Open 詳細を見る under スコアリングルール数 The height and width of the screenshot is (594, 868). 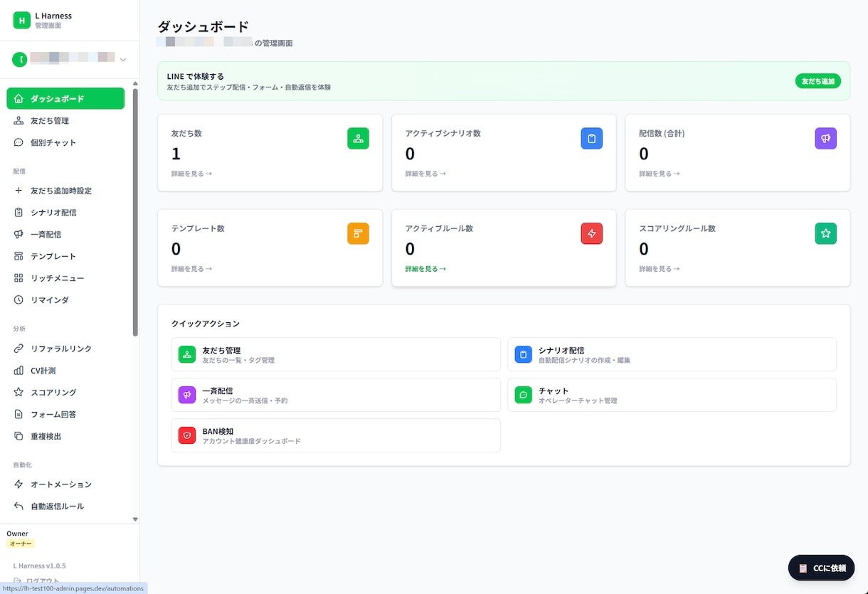pos(659,269)
